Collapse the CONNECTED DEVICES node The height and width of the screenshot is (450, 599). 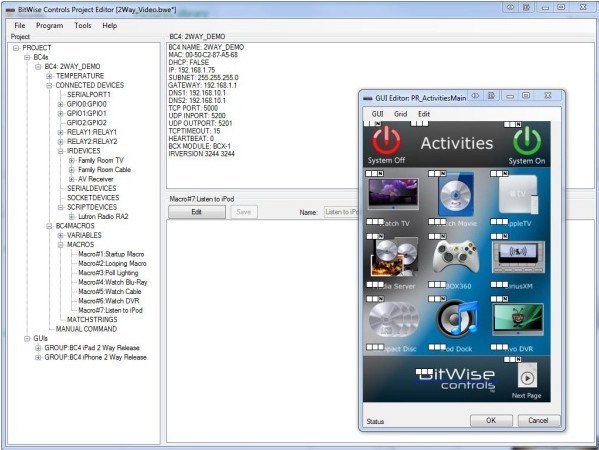click(49, 85)
